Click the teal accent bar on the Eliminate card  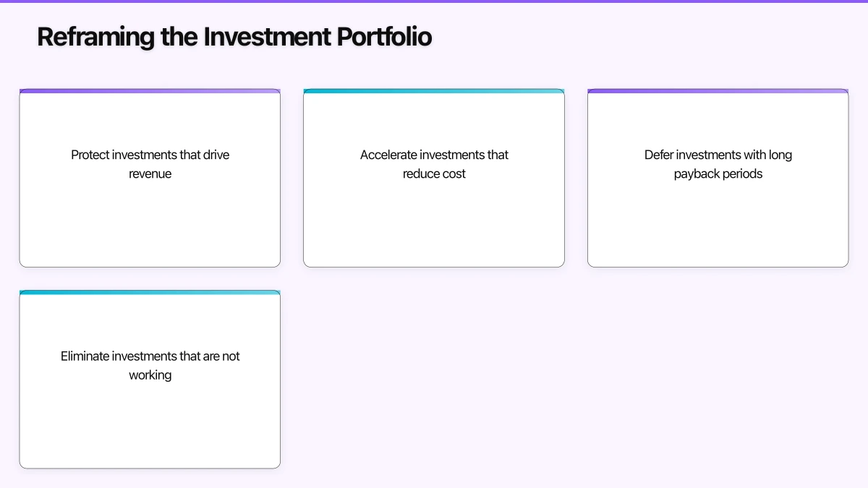[x=150, y=292]
